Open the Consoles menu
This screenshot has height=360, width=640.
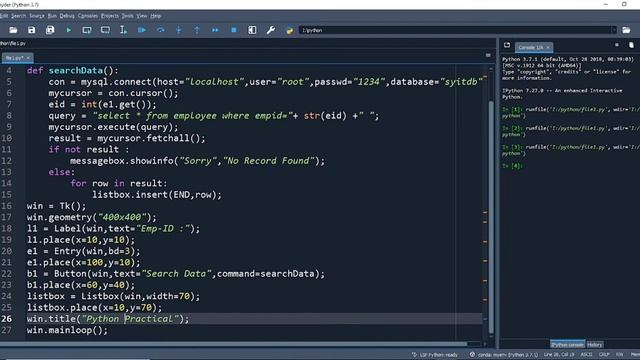[88, 16]
